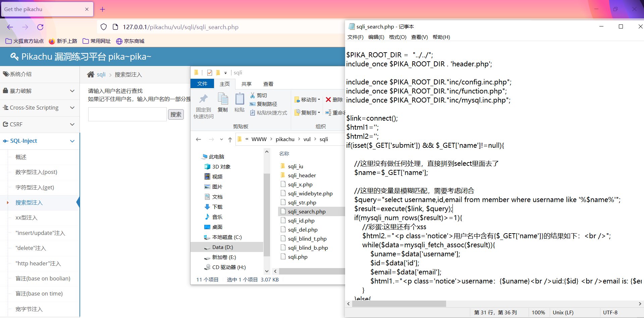Image resolution: width=644 pixels, height=318 pixels.
Task: Open quick access toolbar customize dropdown
Action: coord(225,73)
